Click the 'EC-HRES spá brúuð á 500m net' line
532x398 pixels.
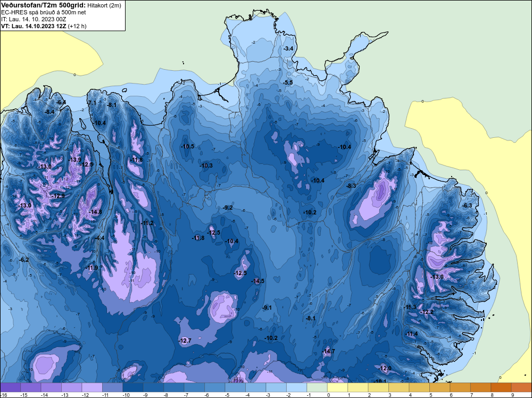44,12
